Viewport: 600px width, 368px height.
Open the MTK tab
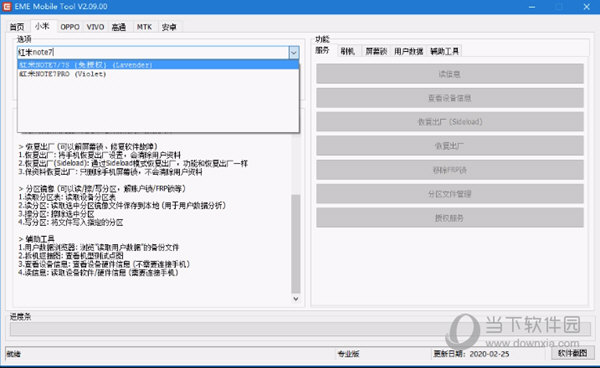(x=144, y=27)
